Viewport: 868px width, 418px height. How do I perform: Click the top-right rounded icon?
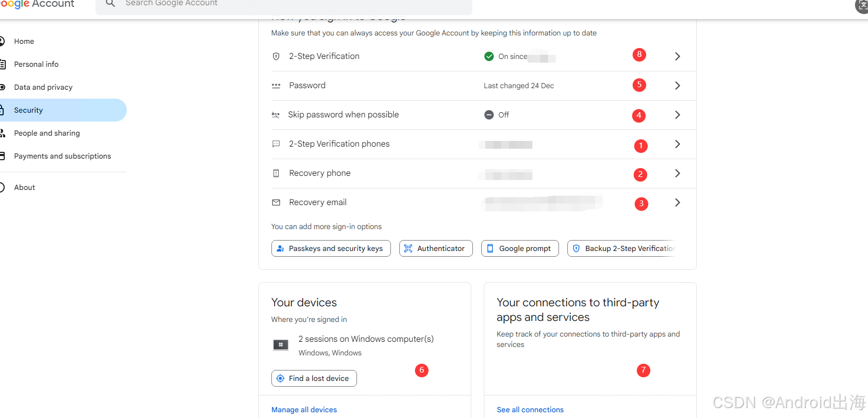tap(862, 6)
